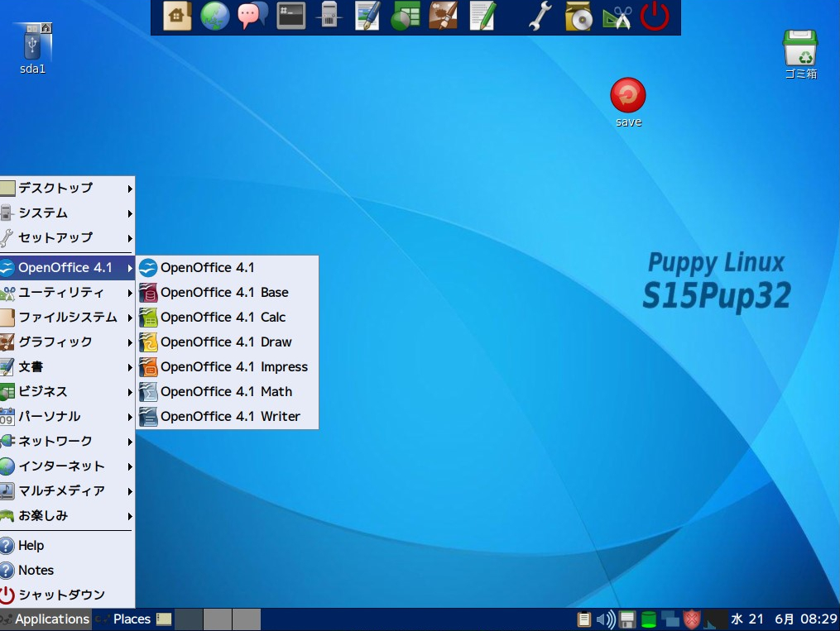This screenshot has height=631, width=840.
Task: Choose the シャットダウン menu entry
Action: point(67,595)
